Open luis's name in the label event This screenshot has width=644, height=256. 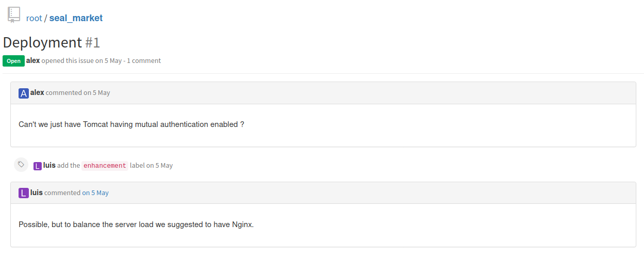(49, 165)
